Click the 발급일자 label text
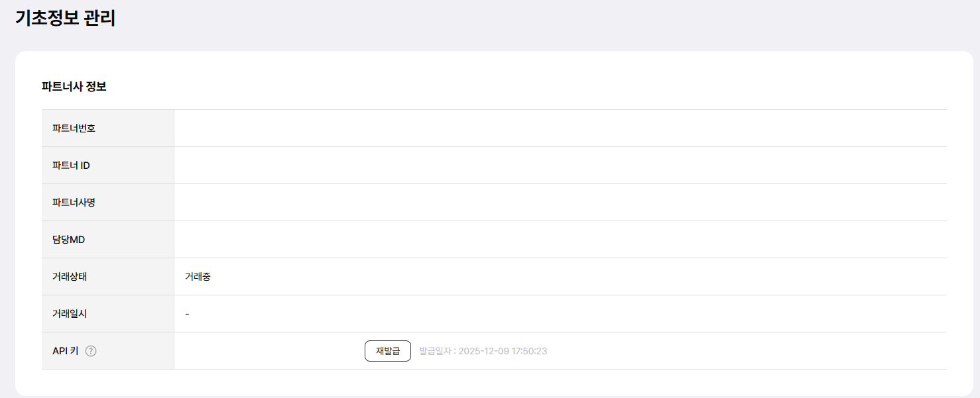The image size is (980, 398). (436, 351)
